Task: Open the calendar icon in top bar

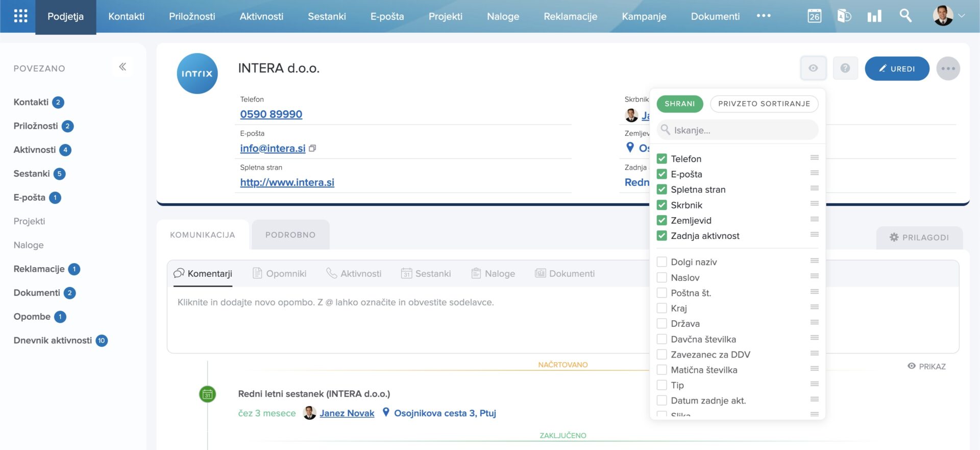Action: 814,16
